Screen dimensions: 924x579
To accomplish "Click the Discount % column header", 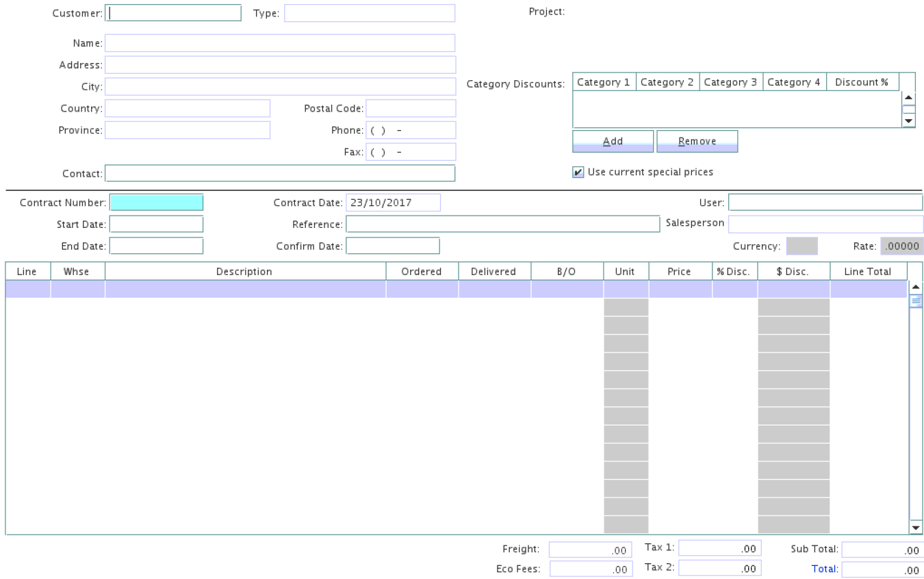I will click(862, 82).
